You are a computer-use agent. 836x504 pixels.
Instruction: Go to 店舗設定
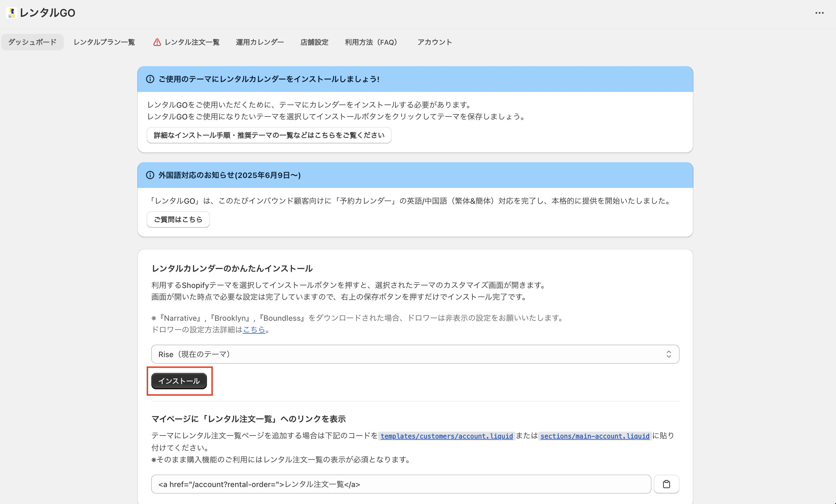pos(314,42)
